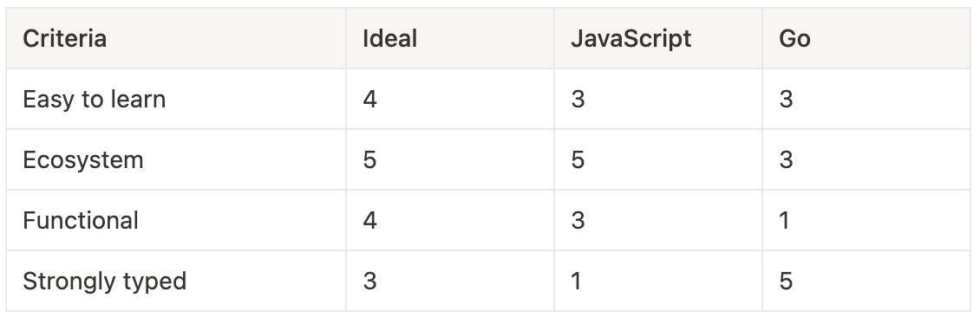Click the Strongly typed row label
The image size is (980, 324).
tap(176, 281)
